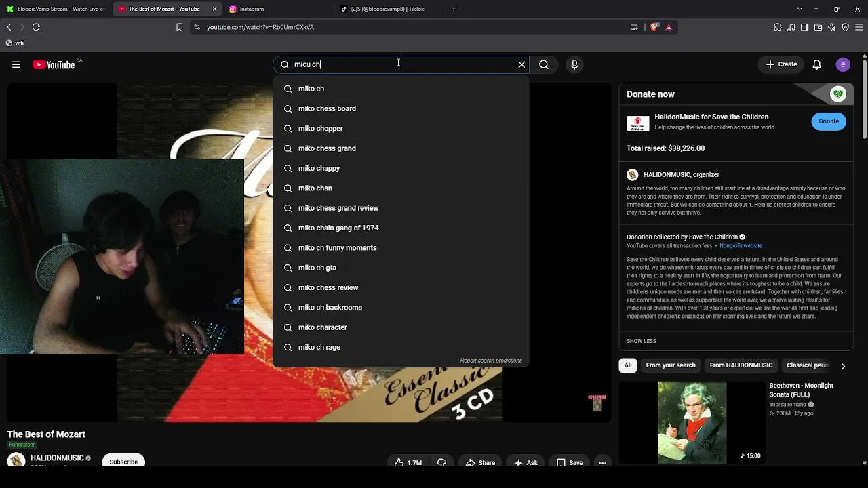Select the All filter chip

pyautogui.click(x=628, y=365)
